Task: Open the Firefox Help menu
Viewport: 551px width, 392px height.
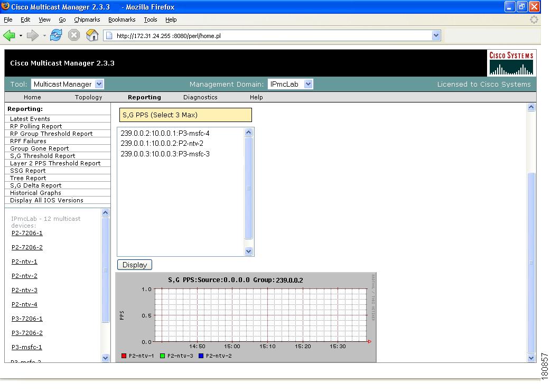Action: (171, 20)
